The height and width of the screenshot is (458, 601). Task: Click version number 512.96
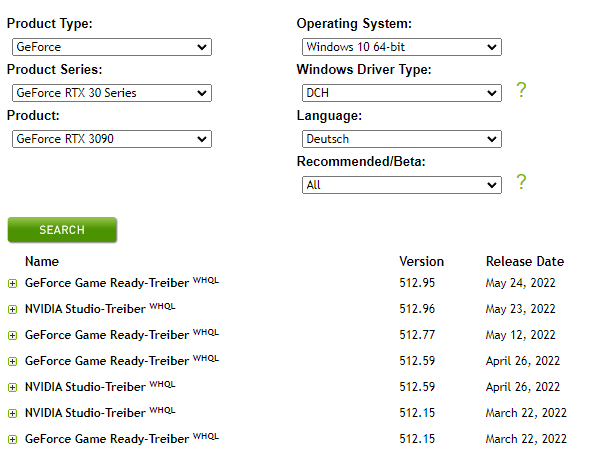417,309
